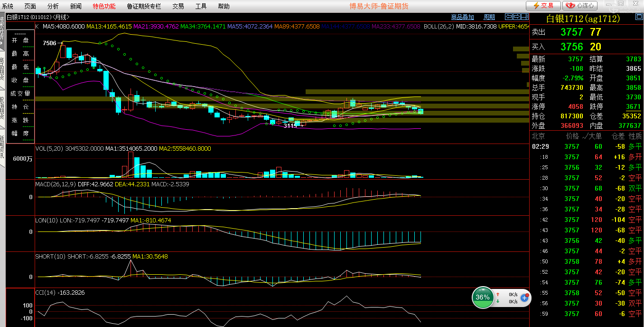Click the 白银1712(ag1712) contract title

583,19
